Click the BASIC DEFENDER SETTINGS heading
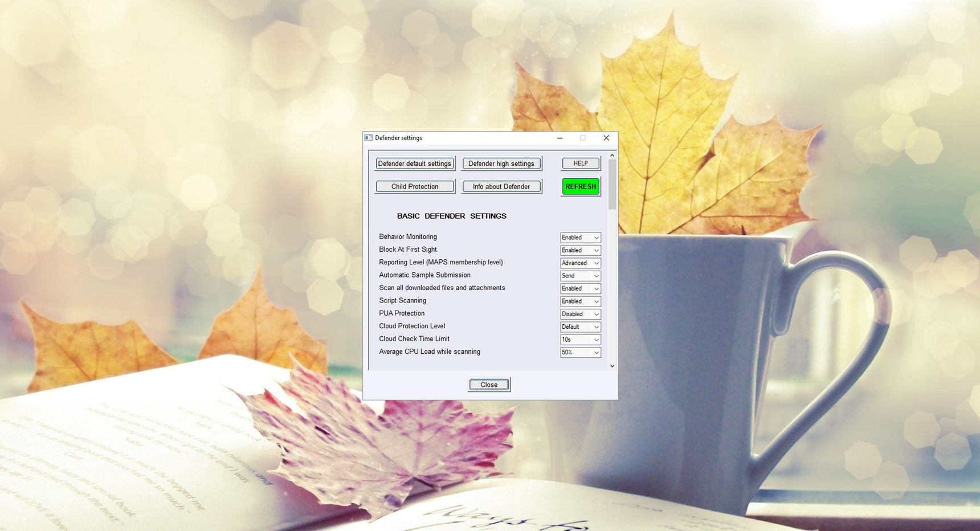The width and height of the screenshot is (980, 531). point(452,216)
